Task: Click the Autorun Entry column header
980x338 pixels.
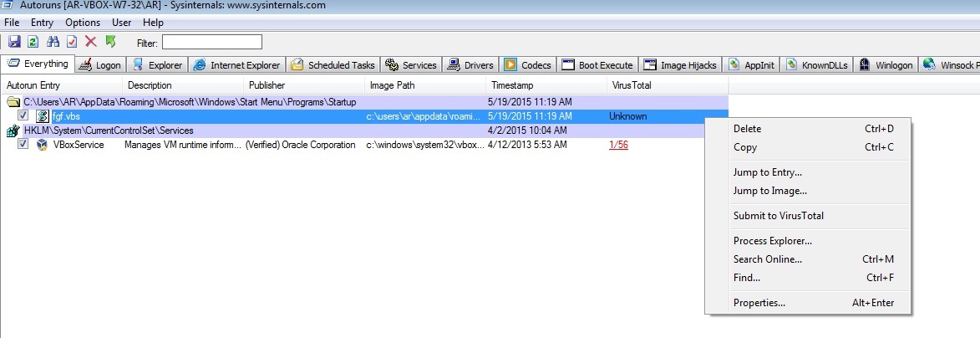Action: click(62, 85)
